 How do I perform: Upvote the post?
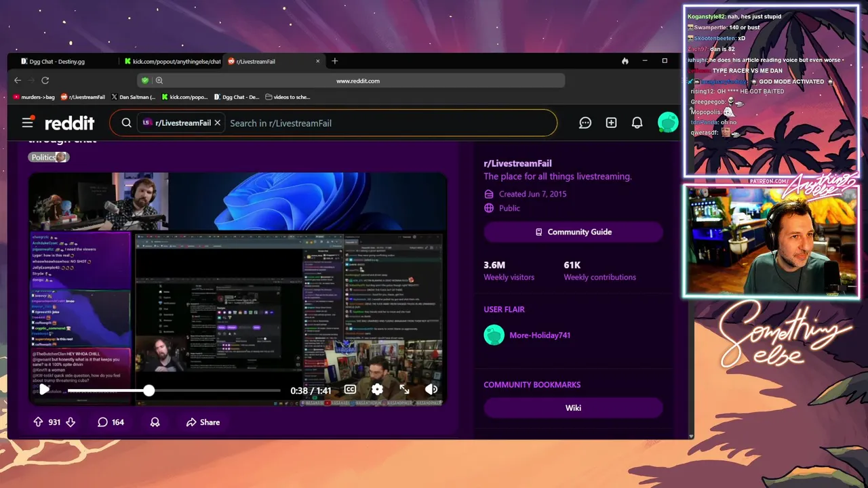pyautogui.click(x=38, y=422)
